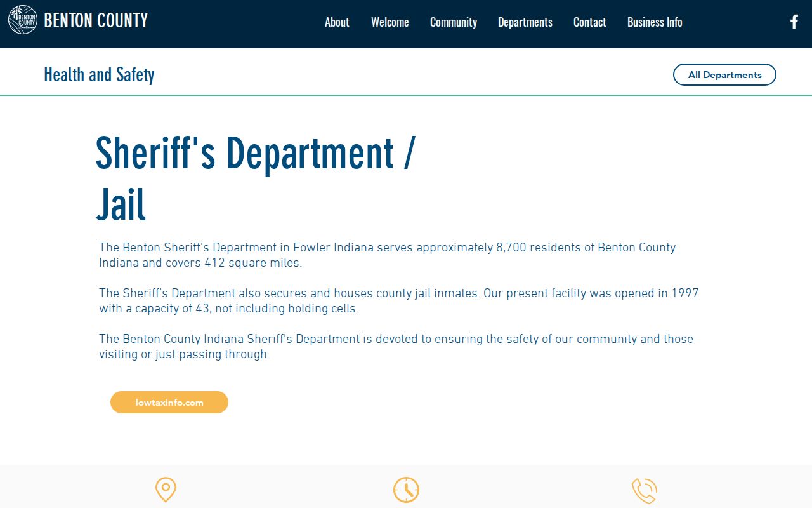The height and width of the screenshot is (508, 812).
Task: Click the Health and Safety heading
Action: pyautogui.click(x=99, y=74)
